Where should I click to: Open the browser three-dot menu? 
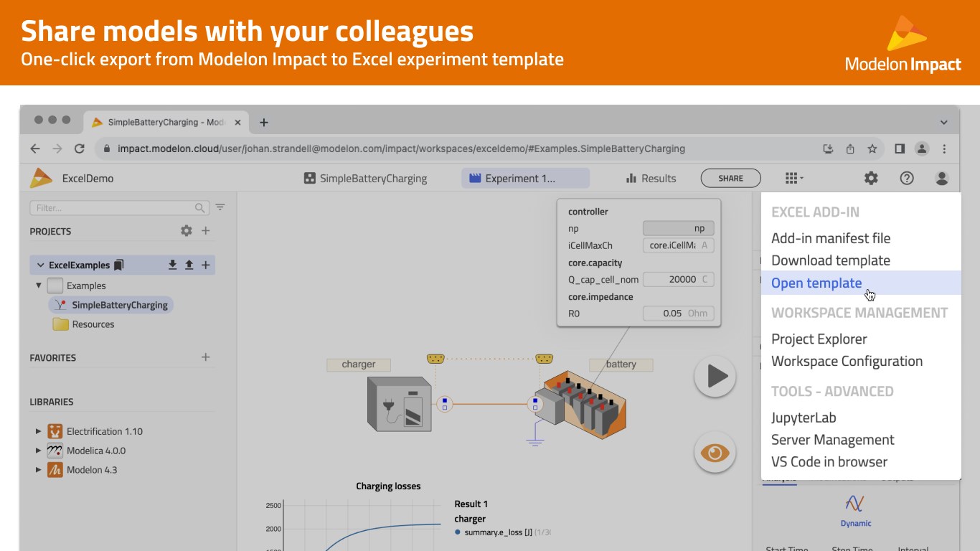point(944,149)
